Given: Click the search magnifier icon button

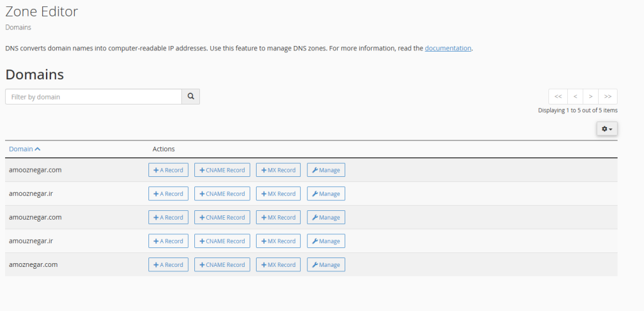Looking at the screenshot, I should 191,97.
